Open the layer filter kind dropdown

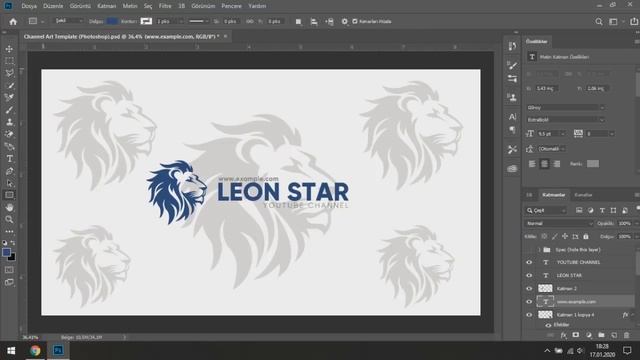[x=546, y=210]
